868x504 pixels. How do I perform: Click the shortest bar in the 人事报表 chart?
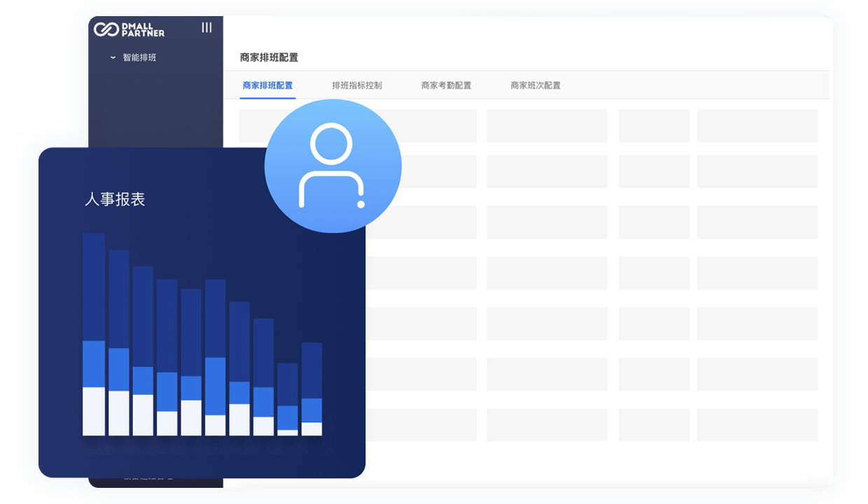pyautogui.click(x=288, y=399)
